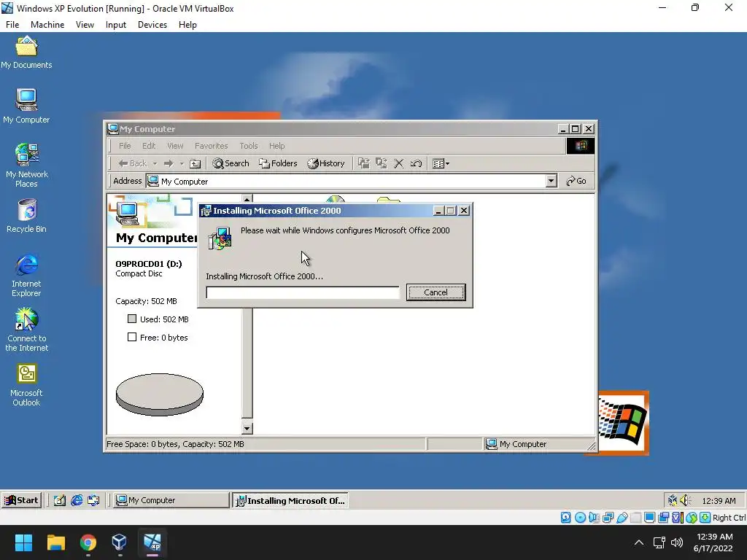Open File Explorer from Windows taskbar
747x560 pixels.
(x=55, y=542)
